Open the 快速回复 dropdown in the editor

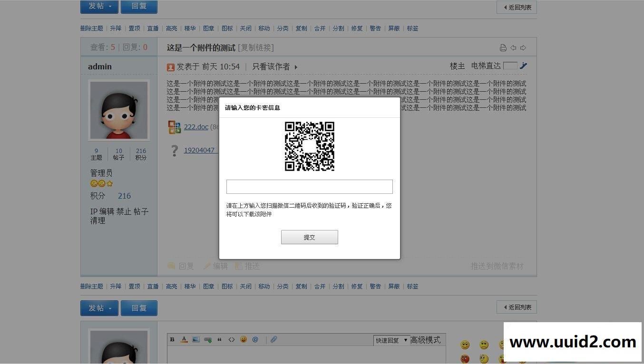(391, 340)
